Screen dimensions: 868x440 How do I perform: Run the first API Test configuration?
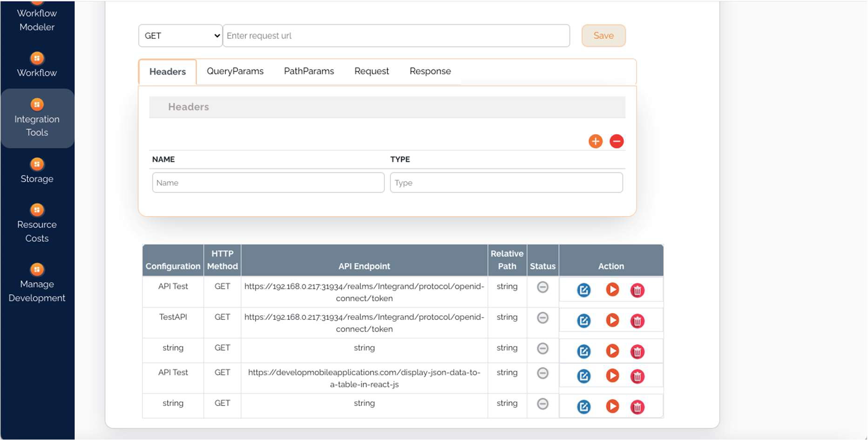click(x=612, y=290)
